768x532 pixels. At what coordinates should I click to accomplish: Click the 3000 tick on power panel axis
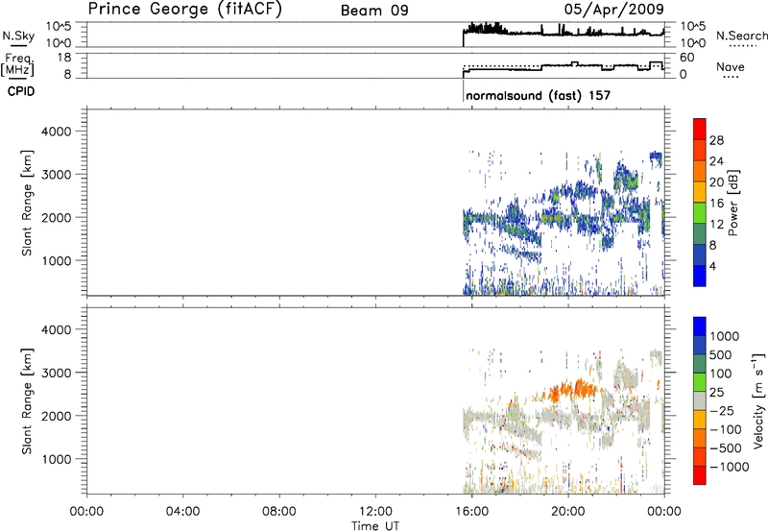[x=56, y=175]
